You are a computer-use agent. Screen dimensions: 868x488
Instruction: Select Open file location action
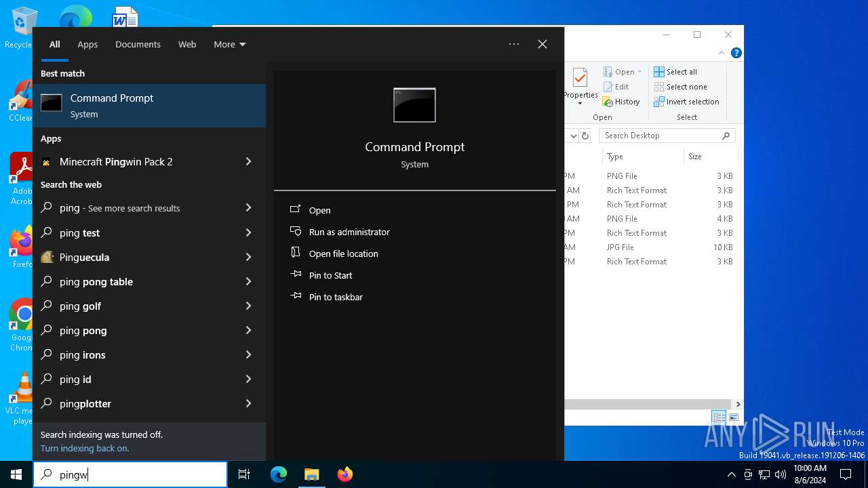tap(343, 253)
